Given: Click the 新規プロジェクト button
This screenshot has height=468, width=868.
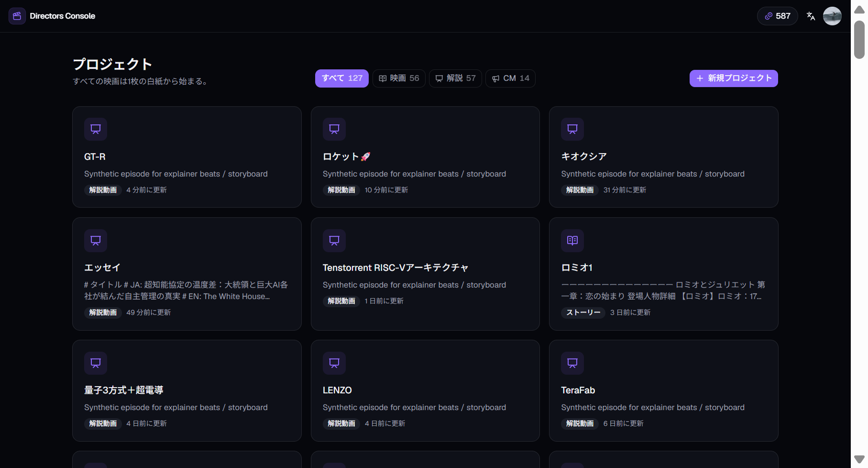Looking at the screenshot, I should (734, 78).
